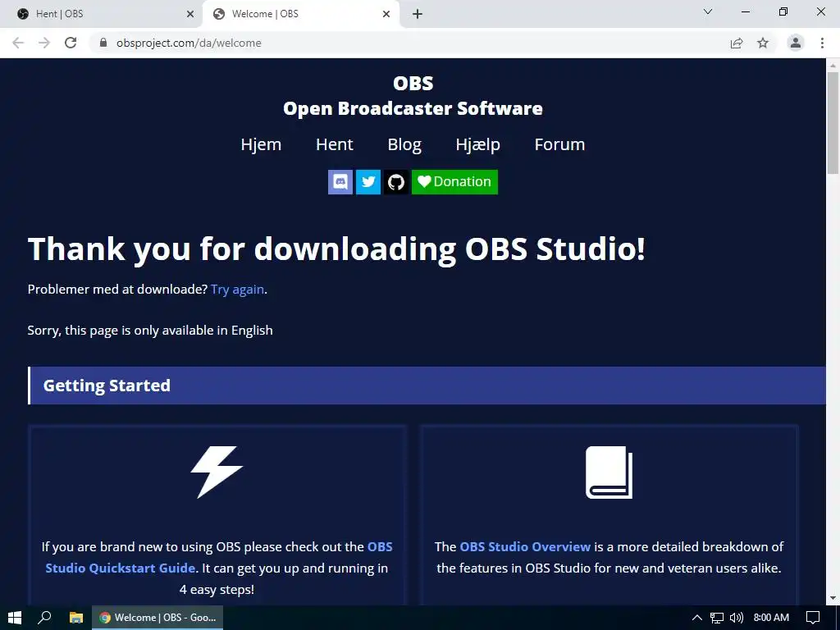Open a new browser tab
Viewport: 840px width, 630px height.
click(418, 14)
